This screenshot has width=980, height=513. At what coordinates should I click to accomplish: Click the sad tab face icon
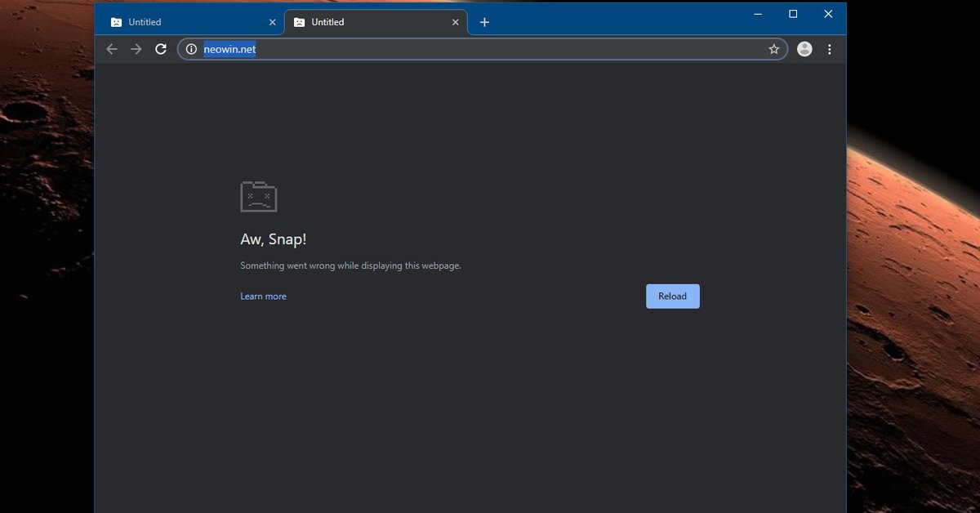tap(258, 197)
